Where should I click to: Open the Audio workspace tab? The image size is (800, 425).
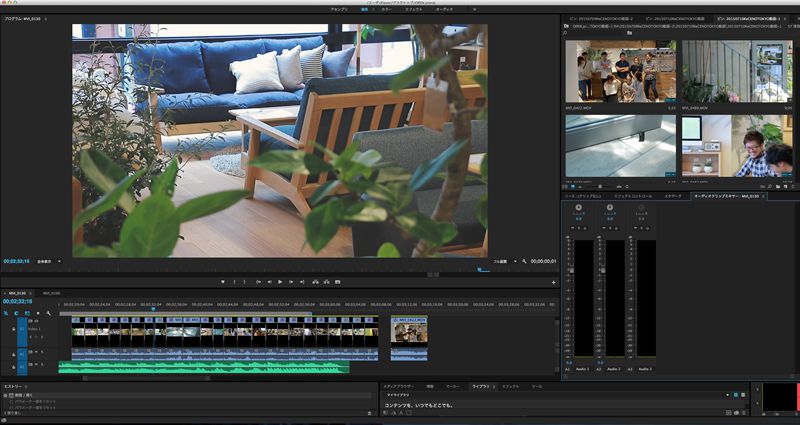point(444,9)
